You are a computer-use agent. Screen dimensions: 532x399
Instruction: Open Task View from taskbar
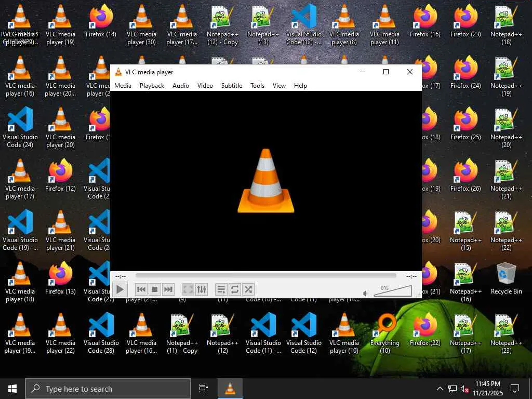(x=203, y=389)
